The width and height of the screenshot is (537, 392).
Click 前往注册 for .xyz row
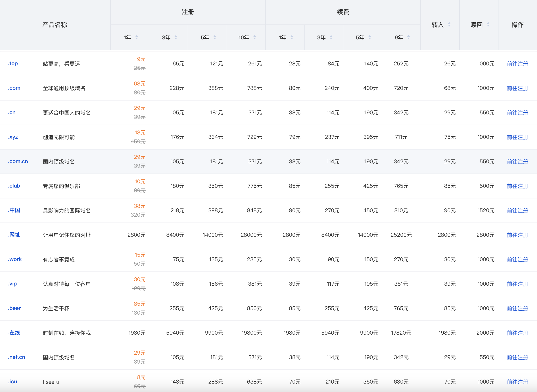click(518, 137)
